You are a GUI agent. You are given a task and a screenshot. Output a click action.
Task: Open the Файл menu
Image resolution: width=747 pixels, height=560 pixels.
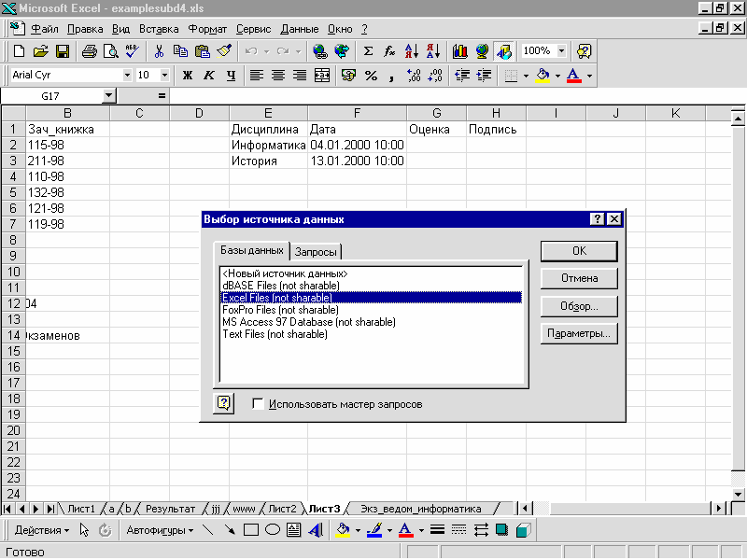[44, 30]
